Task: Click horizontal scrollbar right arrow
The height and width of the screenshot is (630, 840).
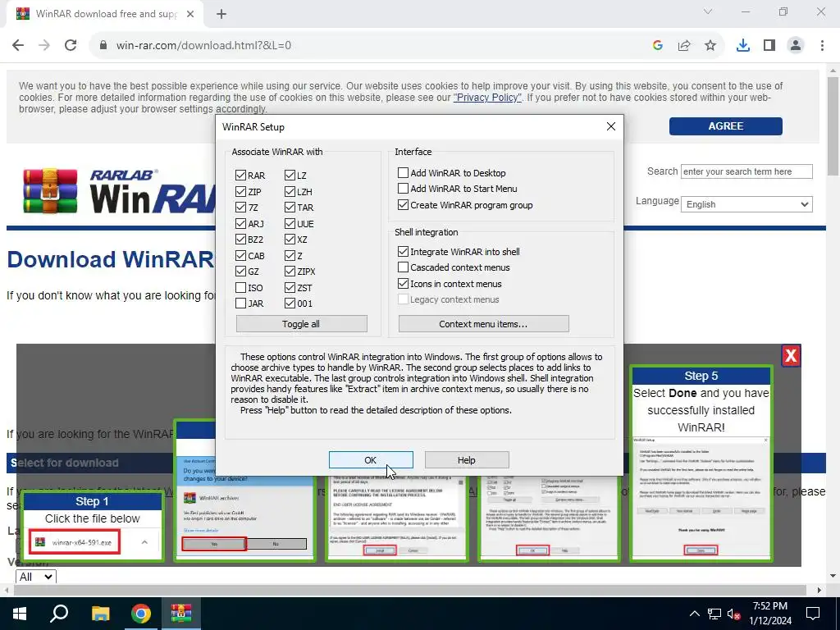Action: [819, 590]
